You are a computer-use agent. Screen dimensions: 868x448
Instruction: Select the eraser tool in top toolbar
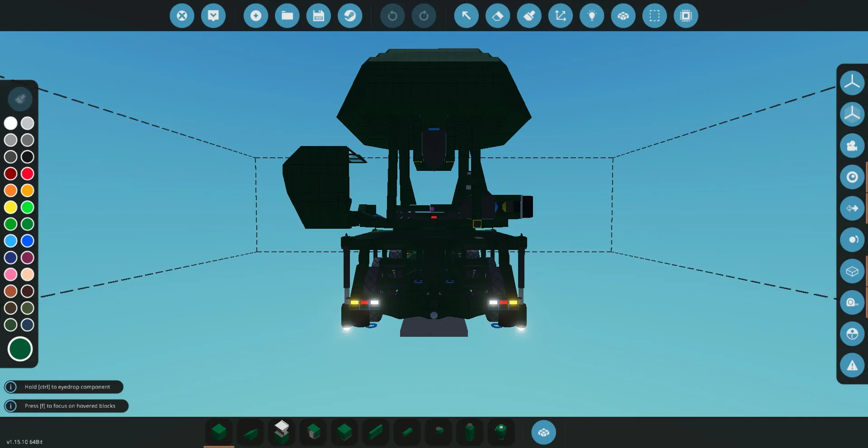tap(497, 16)
